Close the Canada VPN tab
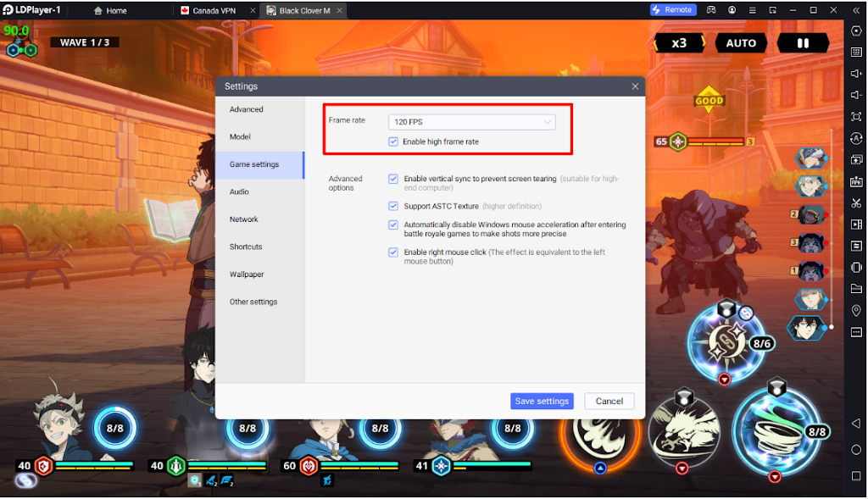The width and height of the screenshot is (868, 499). coord(253,10)
